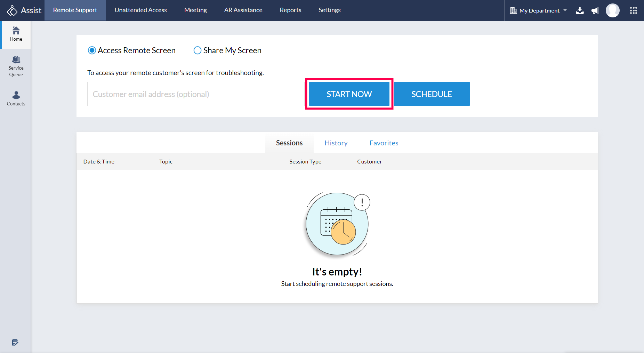644x353 pixels.
Task: Open the apps grid icon
Action: pyautogui.click(x=633, y=10)
